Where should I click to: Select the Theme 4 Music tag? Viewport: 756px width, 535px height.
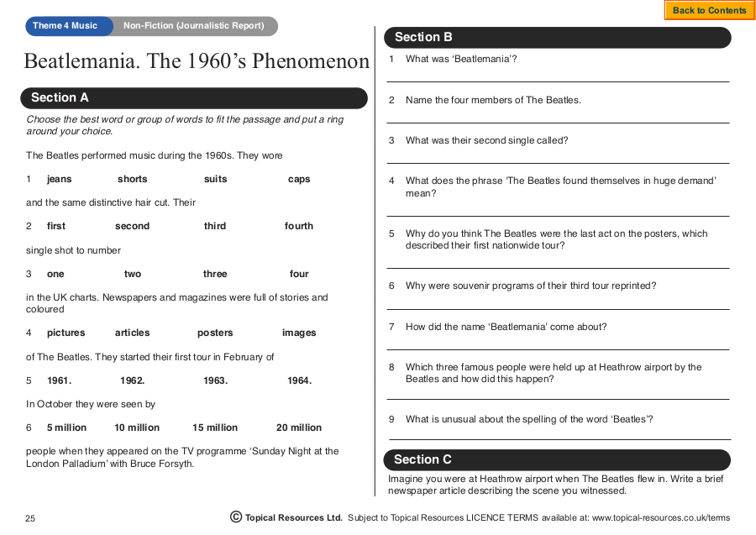coord(65,25)
